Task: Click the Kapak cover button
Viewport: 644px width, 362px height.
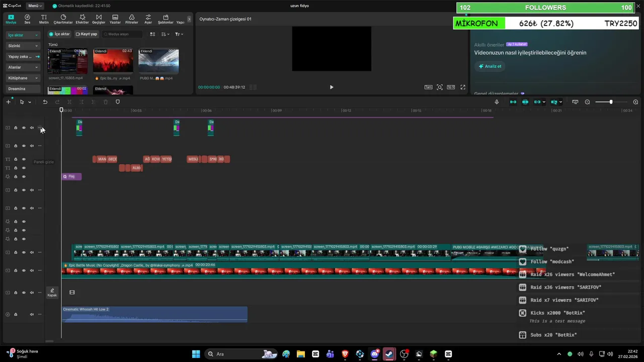Action: click(x=52, y=293)
